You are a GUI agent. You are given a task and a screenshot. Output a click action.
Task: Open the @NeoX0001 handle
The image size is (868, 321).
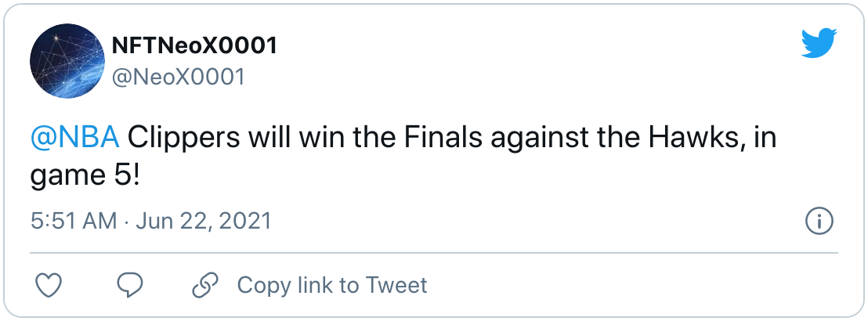179,77
